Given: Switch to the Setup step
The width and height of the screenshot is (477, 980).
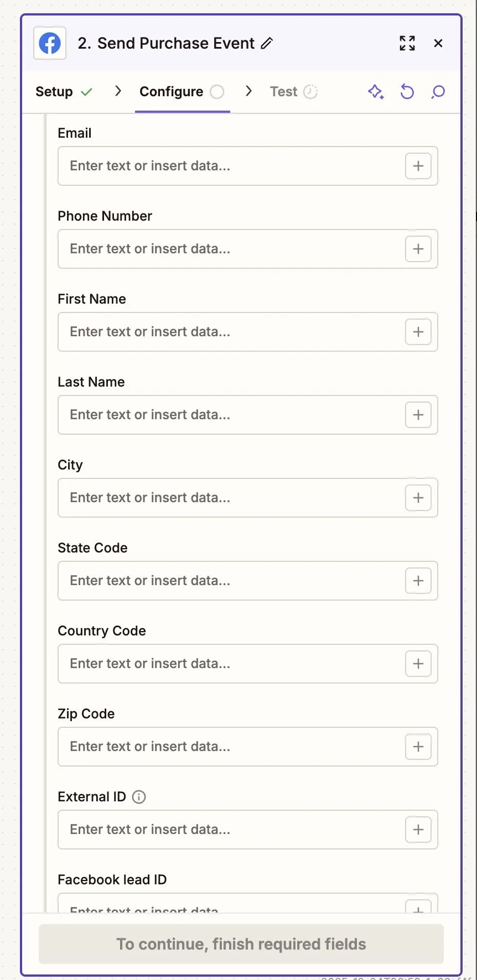Looking at the screenshot, I should point(54,91).
